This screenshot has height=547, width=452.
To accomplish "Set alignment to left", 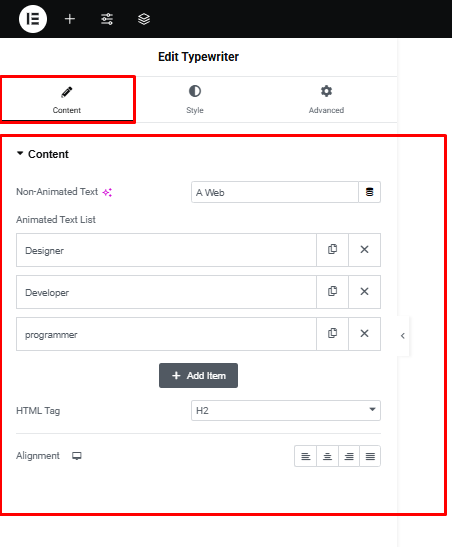I will point(306,456).
